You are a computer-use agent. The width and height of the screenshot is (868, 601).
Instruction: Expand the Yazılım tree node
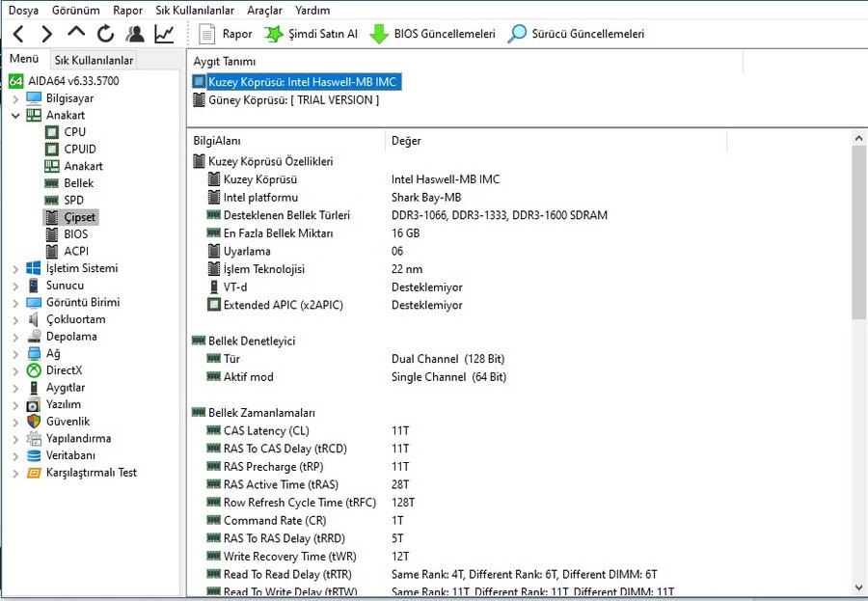click(x=15, y=405)
